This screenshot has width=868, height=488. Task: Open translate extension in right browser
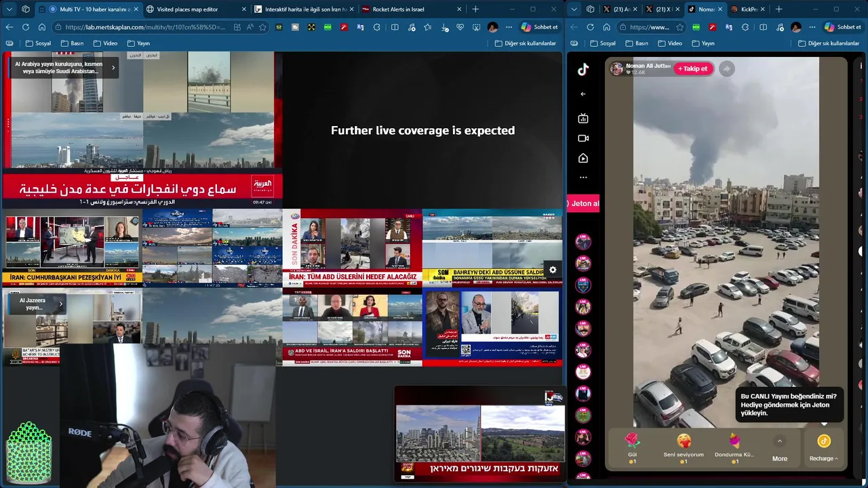click(x=730, y=27)
